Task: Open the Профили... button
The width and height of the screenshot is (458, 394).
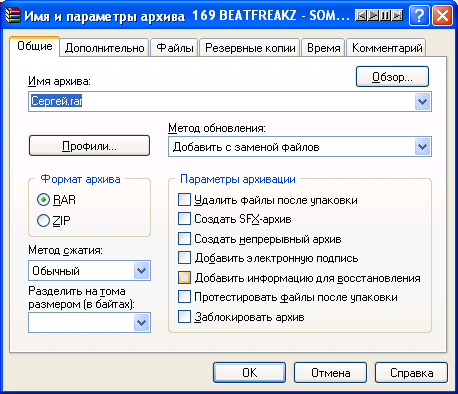Action: click(x=89, y=146)
